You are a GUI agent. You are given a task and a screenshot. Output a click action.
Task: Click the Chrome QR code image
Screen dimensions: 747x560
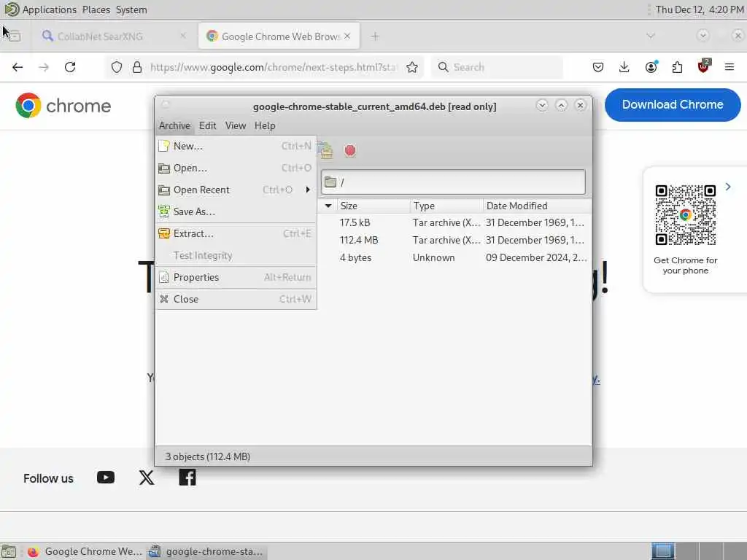click(x=685, y=215)
